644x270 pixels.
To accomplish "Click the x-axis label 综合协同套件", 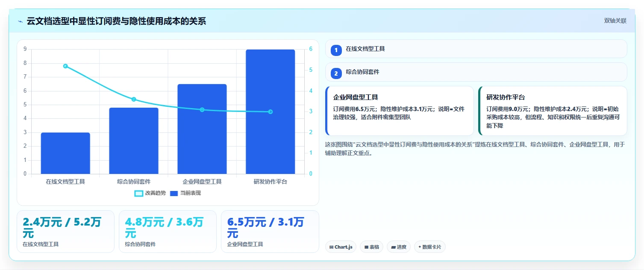I will coord(134,182).
